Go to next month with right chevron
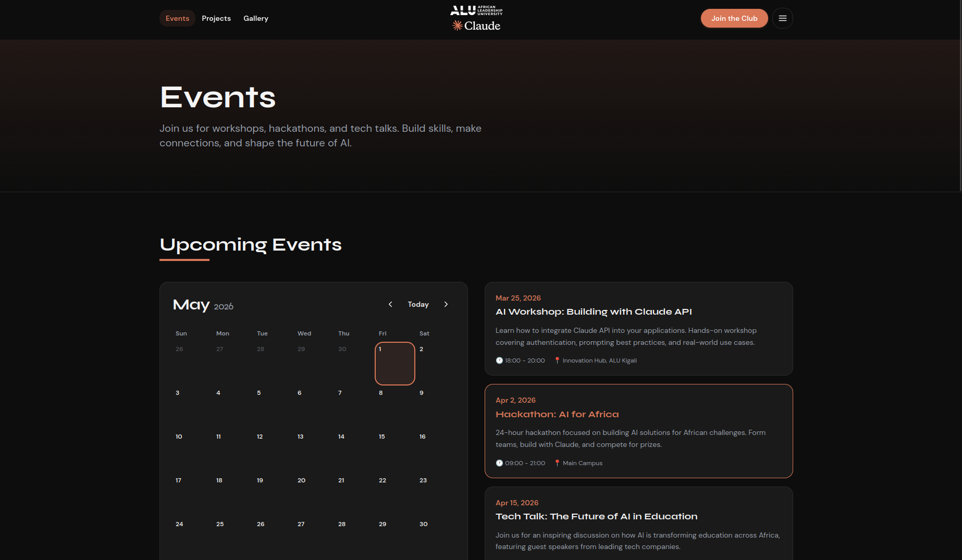Image resolution: width=962 pixels, height=560 pixels. coord(446,304)
